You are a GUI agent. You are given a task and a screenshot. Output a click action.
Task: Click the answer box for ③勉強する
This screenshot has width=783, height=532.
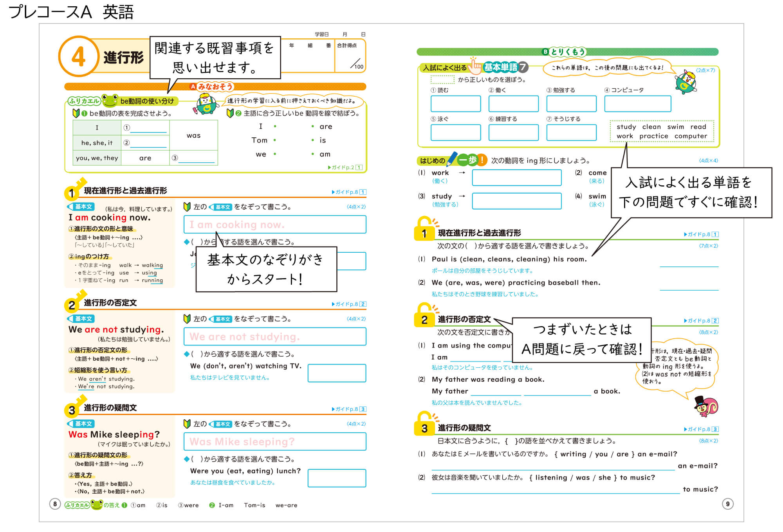[572, 104]
